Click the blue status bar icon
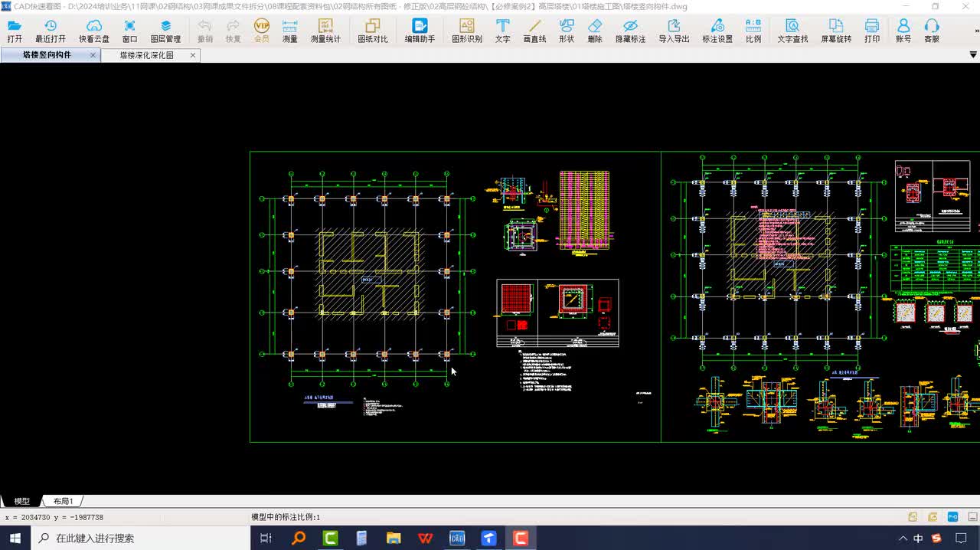 coord(952,517)
